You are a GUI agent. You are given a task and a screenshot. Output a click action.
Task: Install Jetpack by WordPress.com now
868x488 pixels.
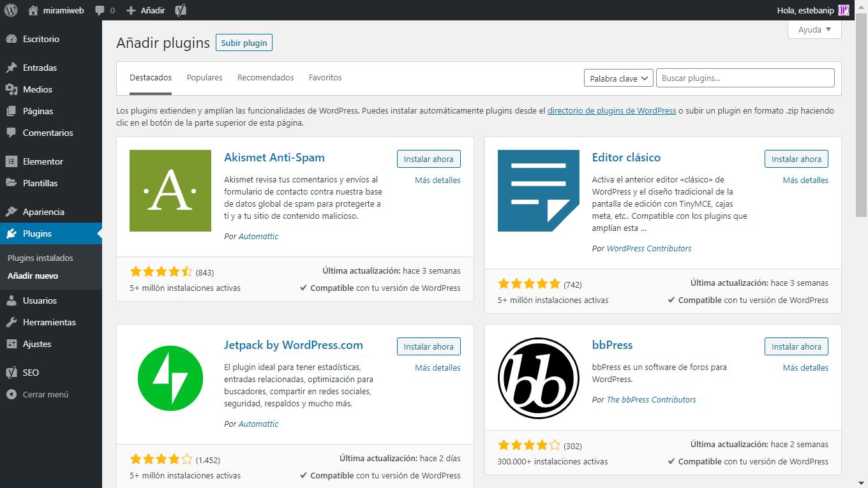click(428, 346)
